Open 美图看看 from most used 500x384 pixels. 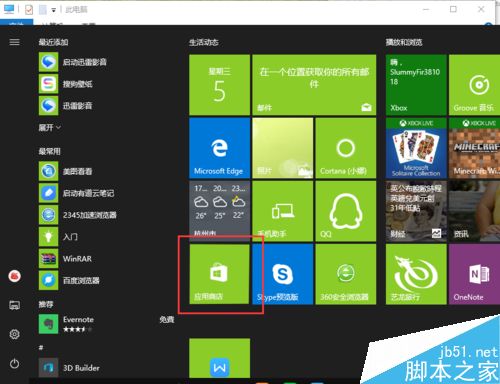tap(66, 171)
